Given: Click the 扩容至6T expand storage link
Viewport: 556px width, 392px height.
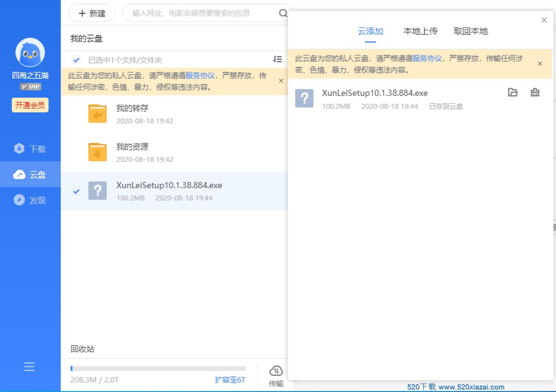Looking at the screenshot, I should tap(230, 380).
